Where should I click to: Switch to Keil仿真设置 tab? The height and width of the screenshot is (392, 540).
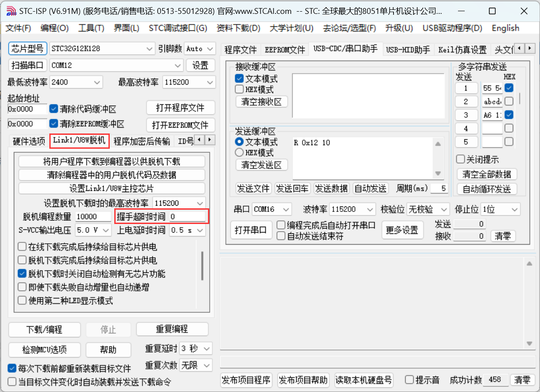[462, 49]
